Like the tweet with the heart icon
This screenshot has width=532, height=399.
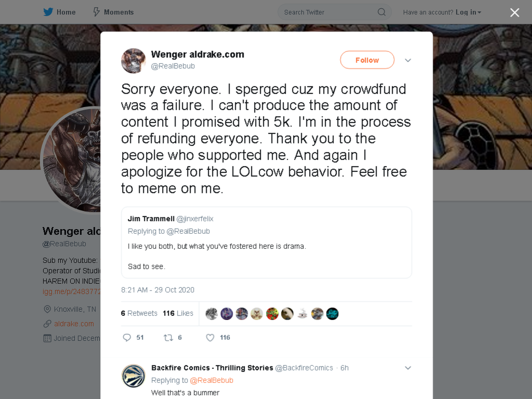click(x=210, y=337)
